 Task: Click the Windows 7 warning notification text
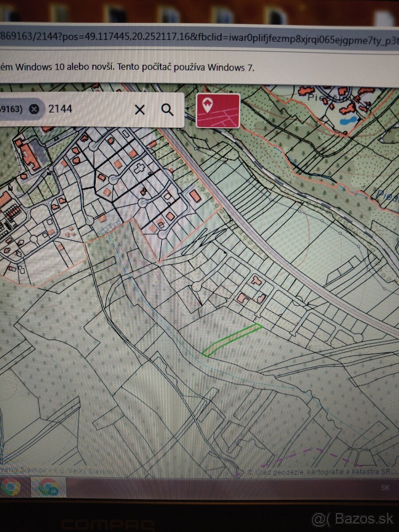(x=127, y=68)
